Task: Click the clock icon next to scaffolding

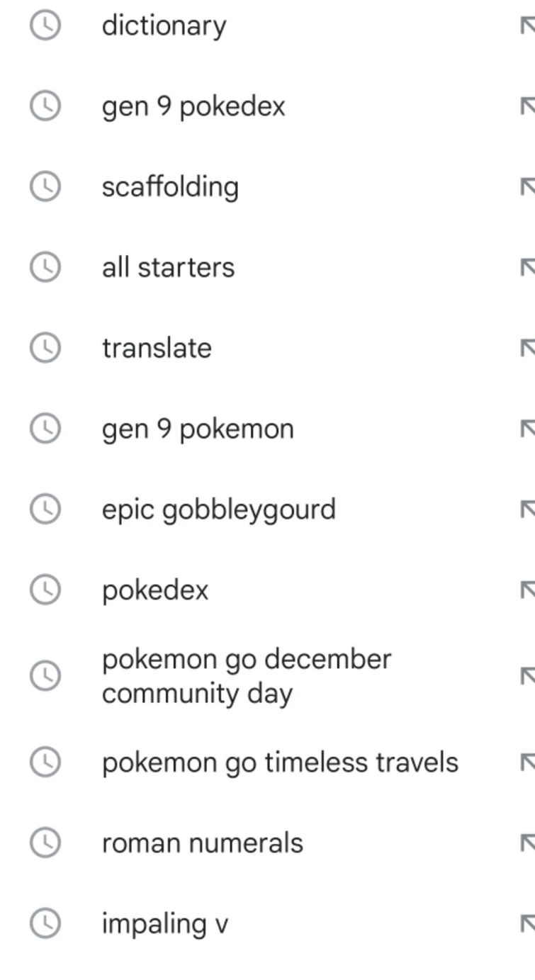Action: coord(45,186)
